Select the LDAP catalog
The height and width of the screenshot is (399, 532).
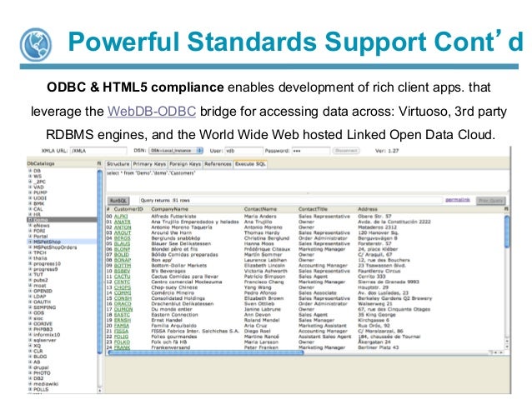pyautogui.click(x=40, y=297)
